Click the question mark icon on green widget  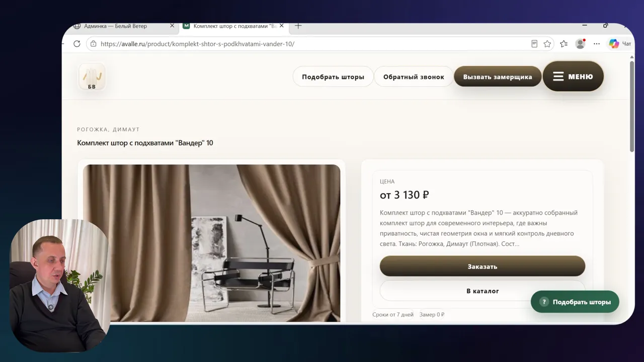pyautogui.click(x=544, y=302)
